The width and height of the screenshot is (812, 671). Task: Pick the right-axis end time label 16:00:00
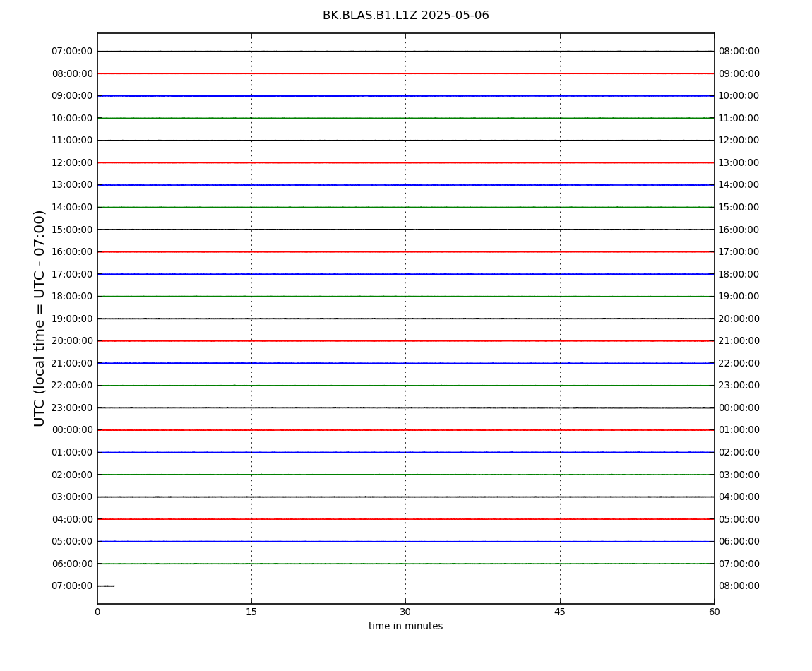739,230
